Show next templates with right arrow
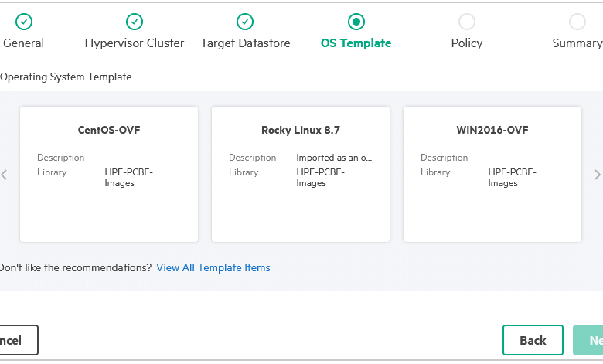This screenshot has width=603, height=364. 598,175
